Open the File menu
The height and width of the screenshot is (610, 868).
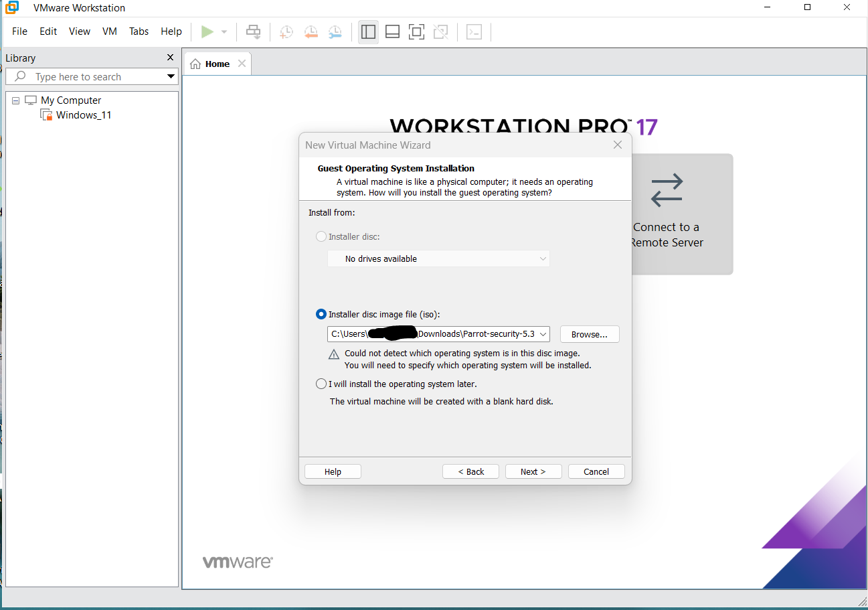[x=20, y=31]
